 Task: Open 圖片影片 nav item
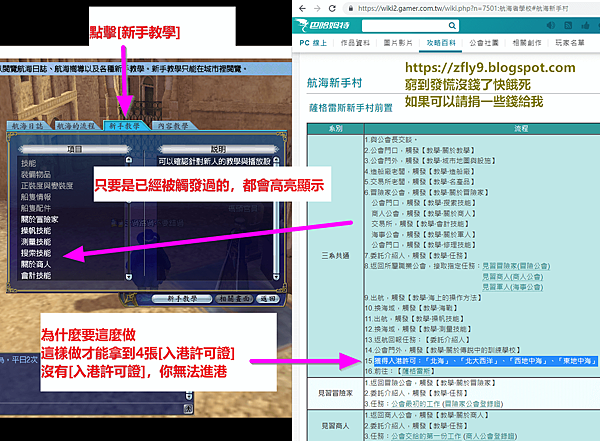pos(398,43)
